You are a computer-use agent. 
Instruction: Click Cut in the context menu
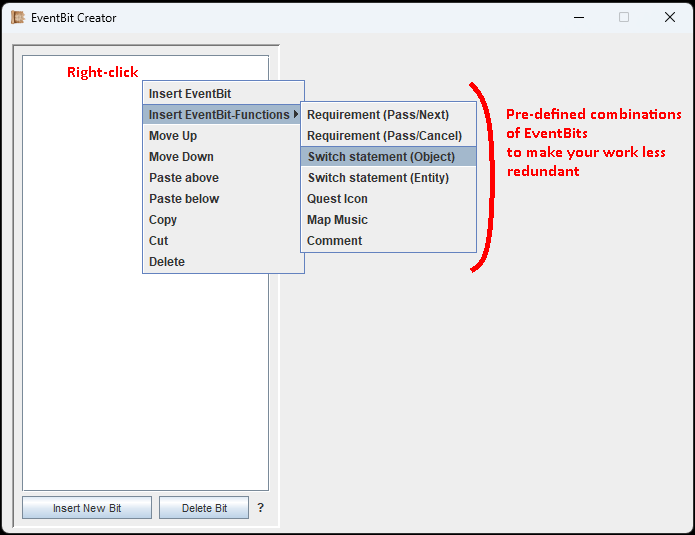tap(159, 241)
